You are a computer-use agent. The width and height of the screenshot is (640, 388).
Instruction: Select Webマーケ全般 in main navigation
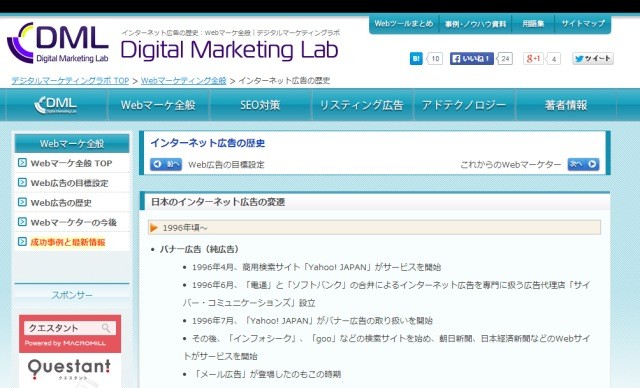158,105
